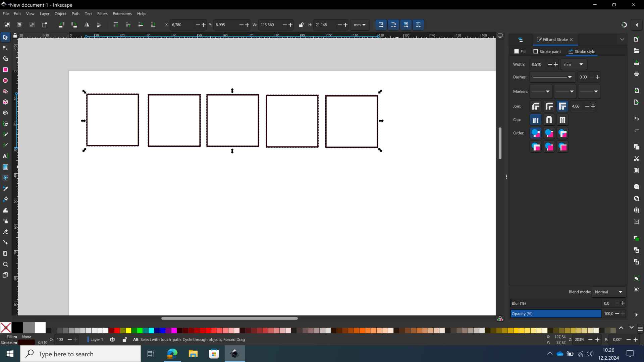
Task: Drag the Opacity slider to adjust
Action: point(556,313)
